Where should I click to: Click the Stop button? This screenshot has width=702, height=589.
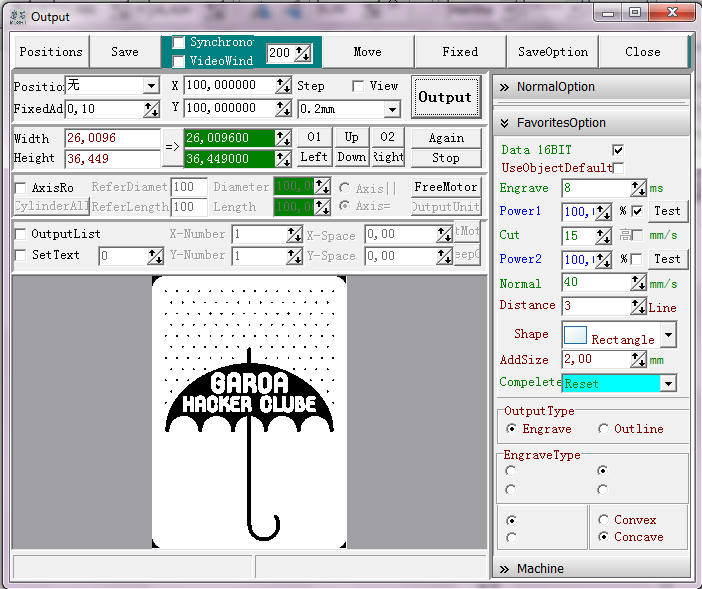(446, 158)
